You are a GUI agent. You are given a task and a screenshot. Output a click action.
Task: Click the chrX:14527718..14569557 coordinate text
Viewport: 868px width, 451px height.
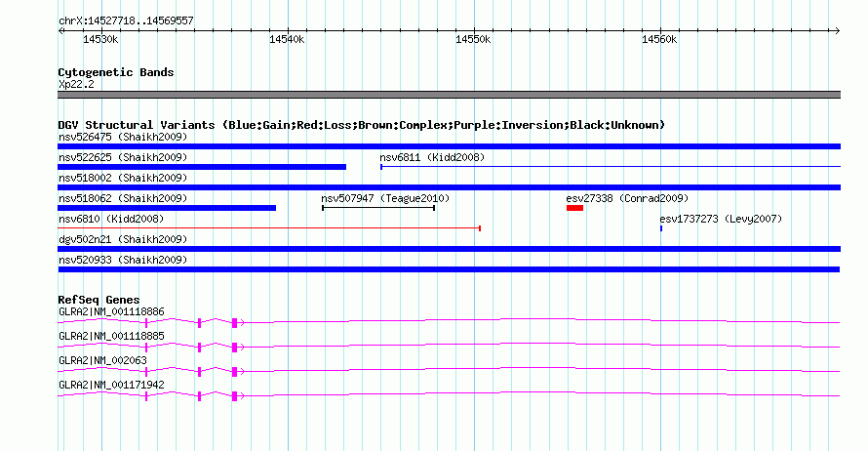pyautogui.click(x=126, y=20)
